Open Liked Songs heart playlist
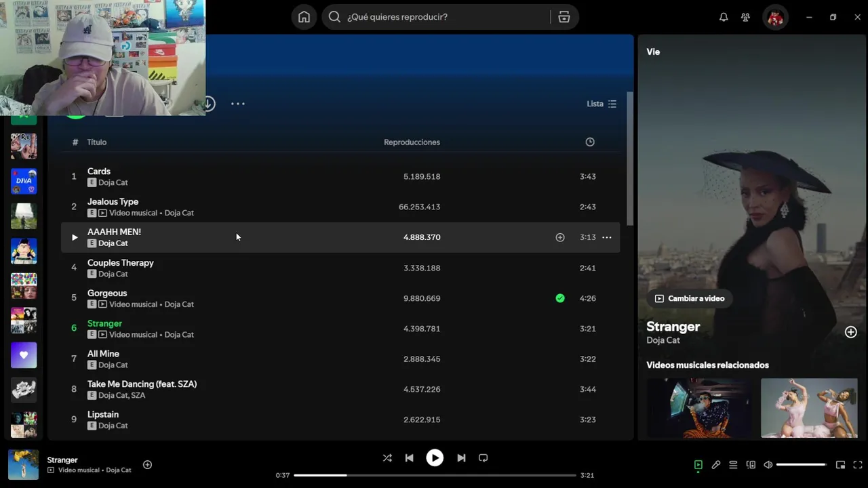 (x=24, y=354)
